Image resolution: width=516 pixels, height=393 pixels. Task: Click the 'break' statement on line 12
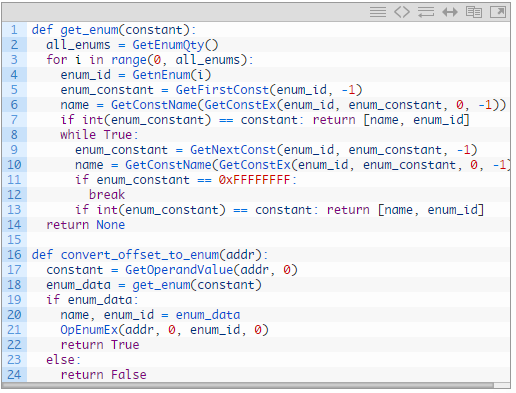pos(107,195)
